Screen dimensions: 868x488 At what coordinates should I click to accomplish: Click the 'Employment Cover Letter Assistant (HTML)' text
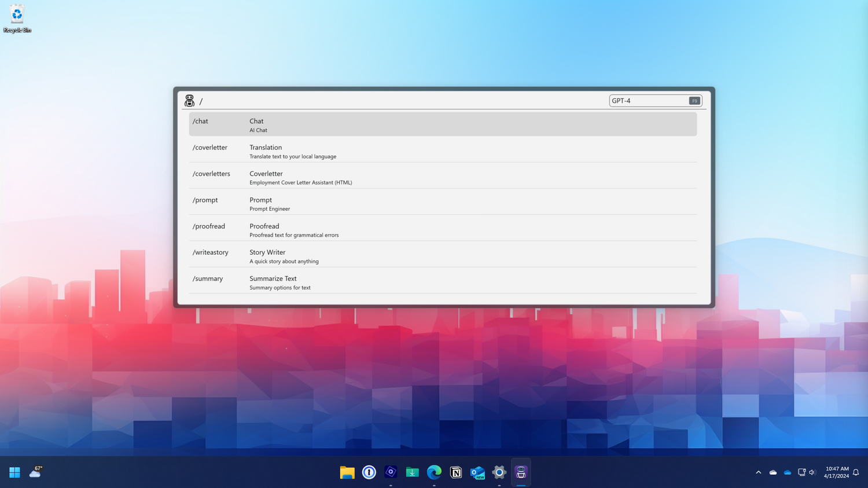point(300,182)
